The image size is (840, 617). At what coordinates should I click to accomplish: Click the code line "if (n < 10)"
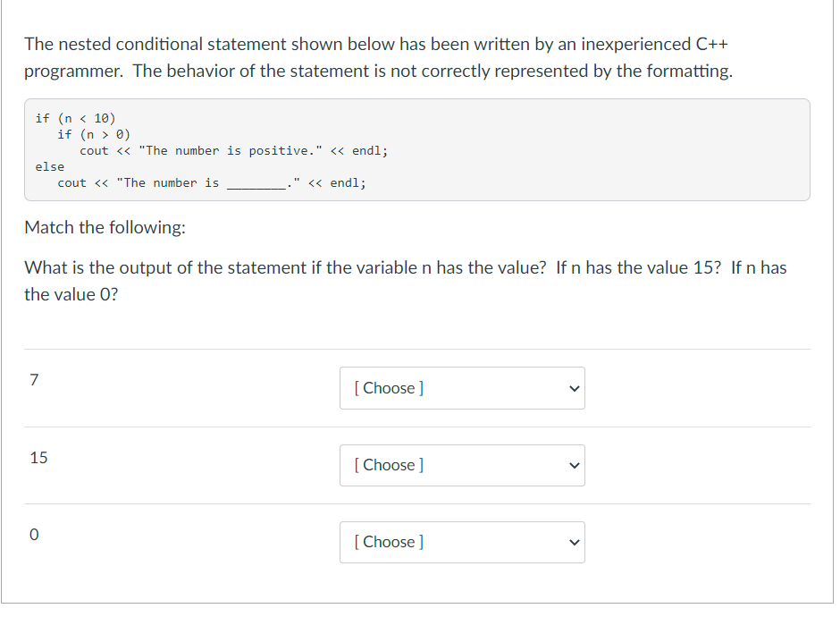pos(76,118)
